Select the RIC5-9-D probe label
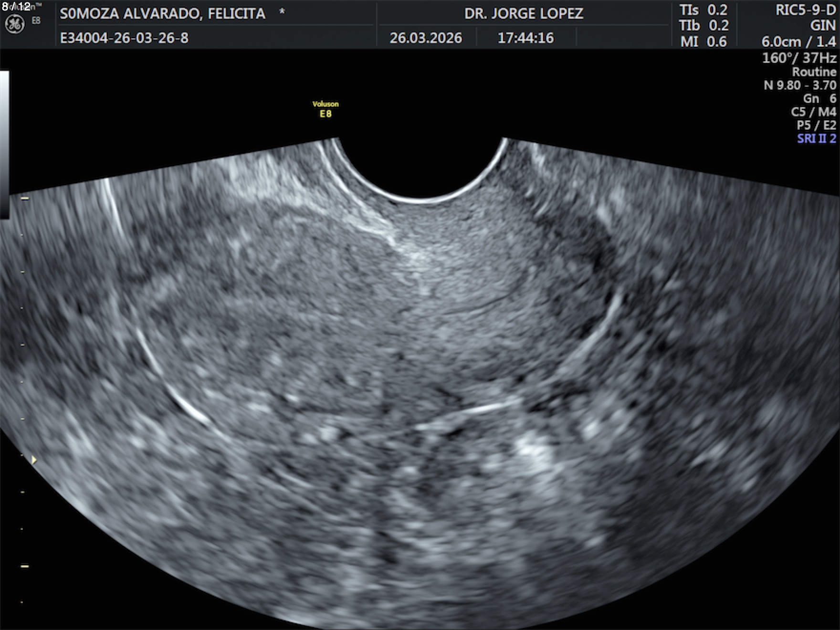 point(806,10)
